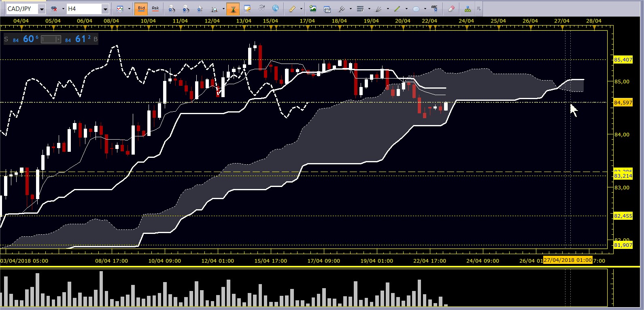Open the CAD/JPY instrument dropdown
Viewport: 644px width, 310px height.
point(42,9)
